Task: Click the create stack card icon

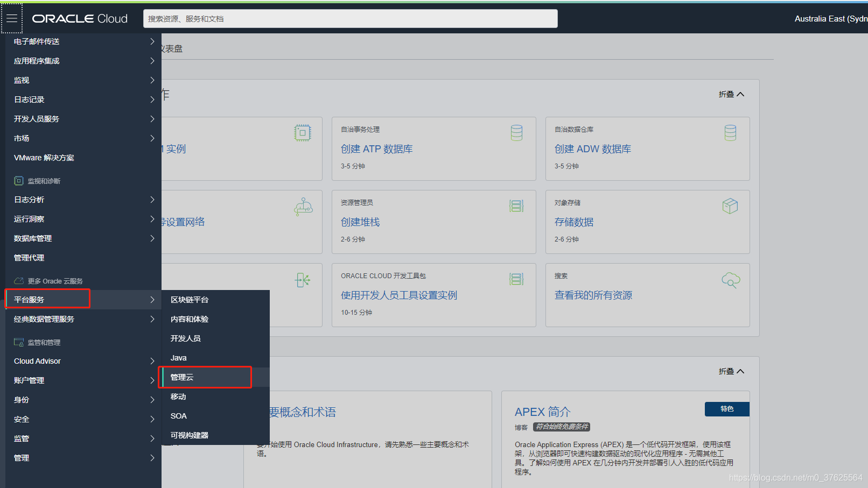Action: point(516,206)
